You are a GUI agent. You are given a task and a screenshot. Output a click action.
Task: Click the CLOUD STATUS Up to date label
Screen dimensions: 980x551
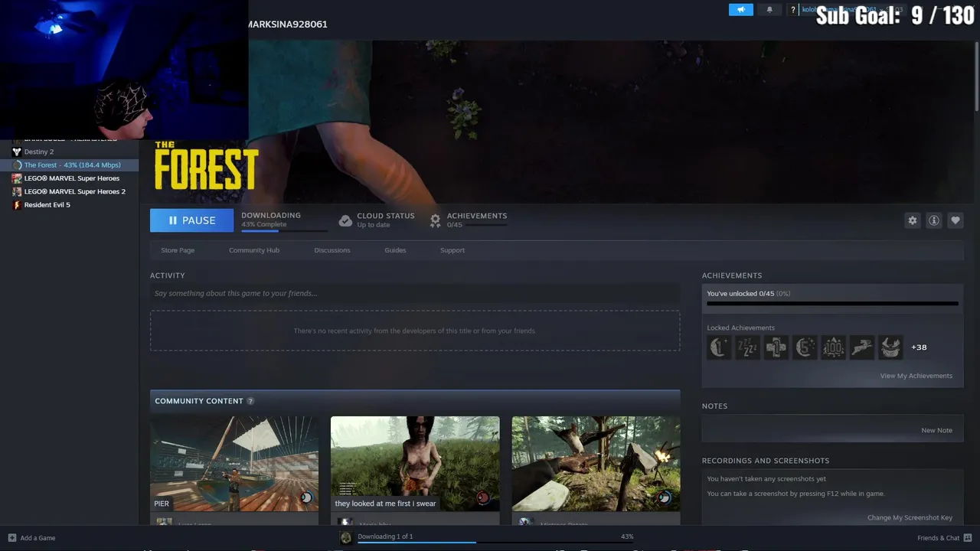tap(385, 220)
